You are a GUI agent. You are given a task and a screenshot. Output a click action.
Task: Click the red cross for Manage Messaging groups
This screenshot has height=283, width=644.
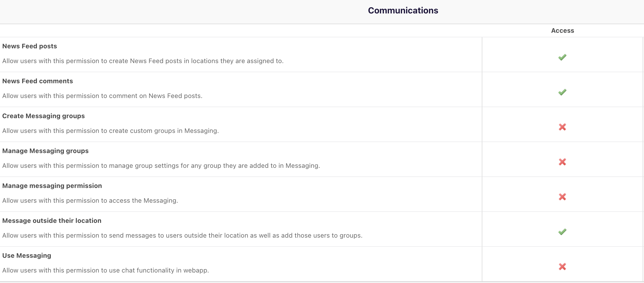tap(562, 162)
